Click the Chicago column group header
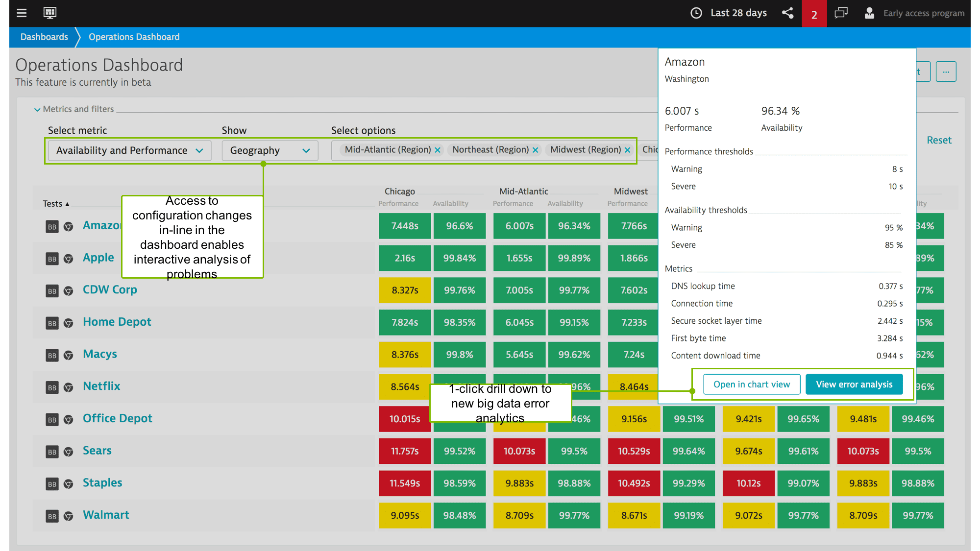Image resolution: width=980 pixels, height=551 pixels. 400,192
